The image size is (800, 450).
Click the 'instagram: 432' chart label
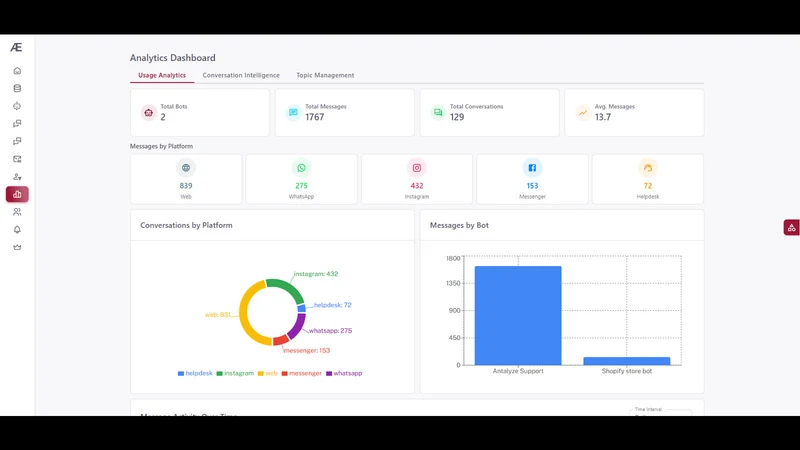(x=316, y=274)
